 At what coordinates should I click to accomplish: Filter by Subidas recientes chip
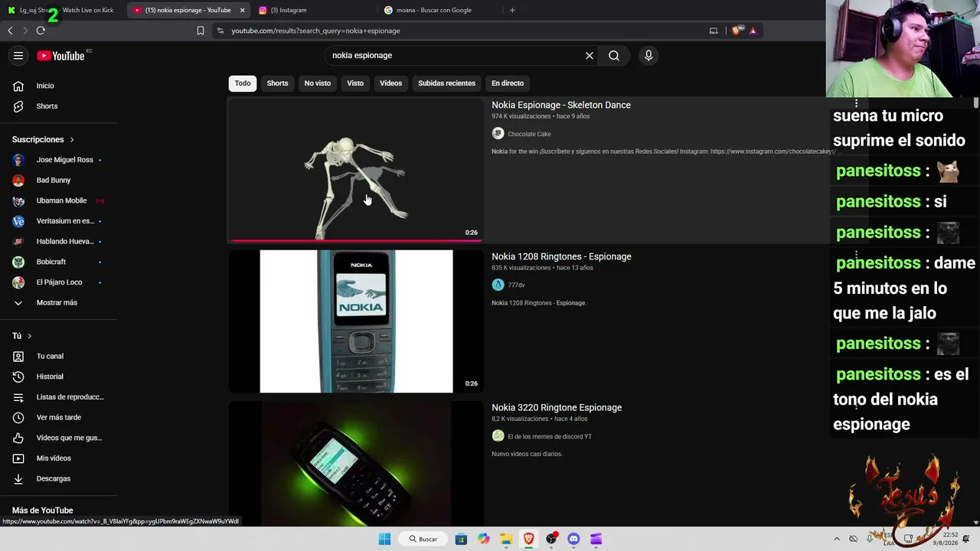[446, 83]
